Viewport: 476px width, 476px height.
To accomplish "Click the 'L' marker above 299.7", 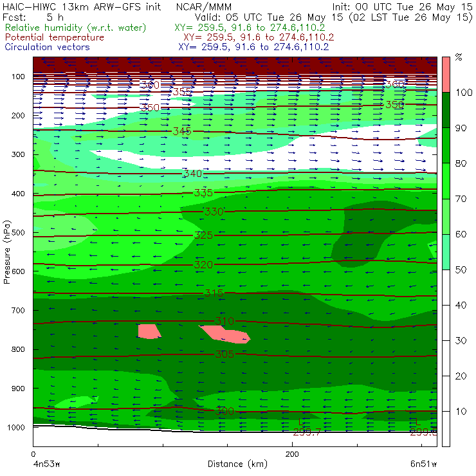I will pyautogui.click(x=301, y=422).
